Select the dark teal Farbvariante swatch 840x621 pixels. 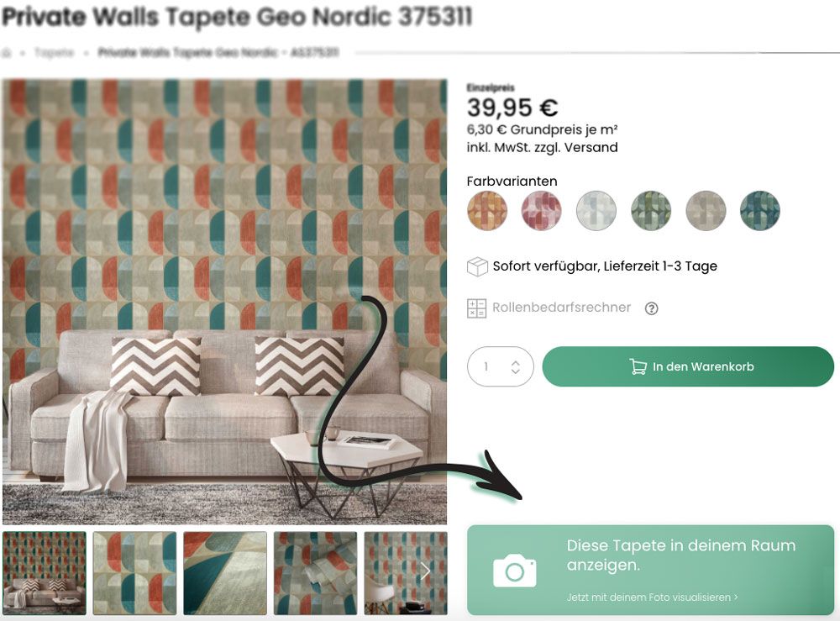click(760, 211)
